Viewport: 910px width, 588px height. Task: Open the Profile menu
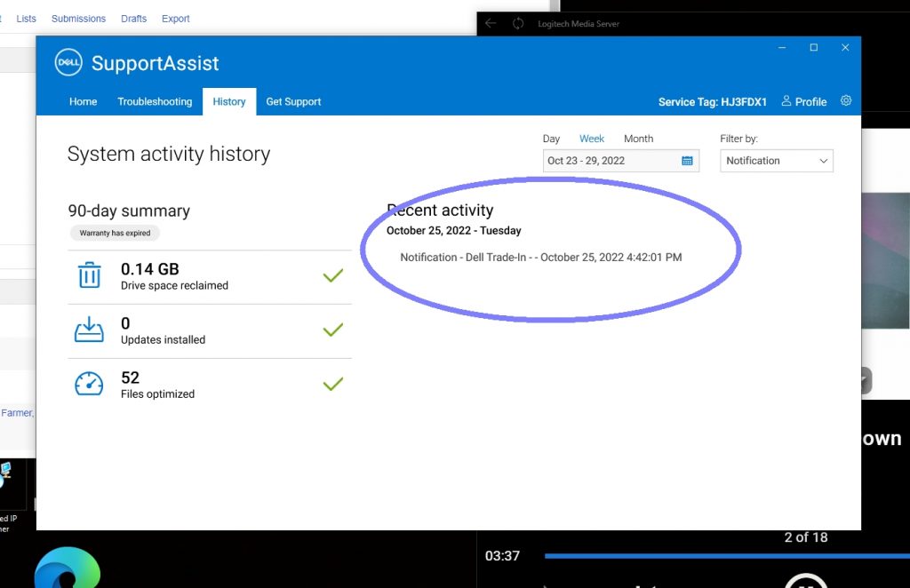pos(803,101)
